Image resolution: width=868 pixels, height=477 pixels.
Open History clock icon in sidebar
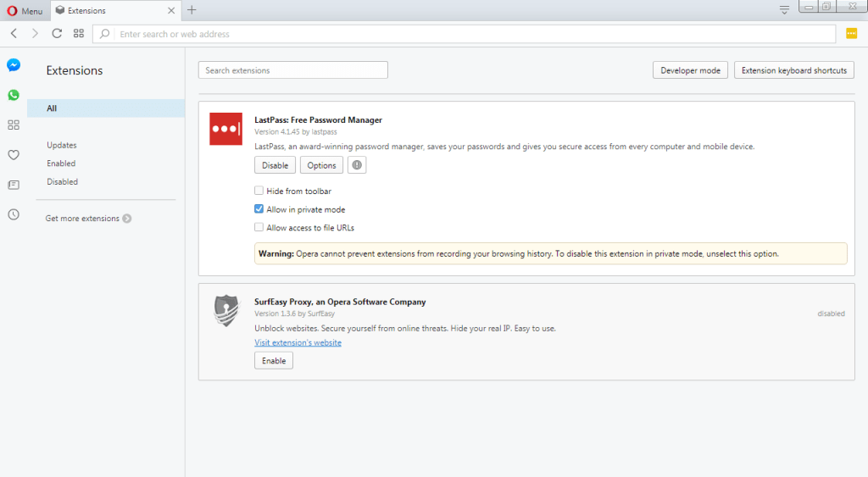pos(14,214)
